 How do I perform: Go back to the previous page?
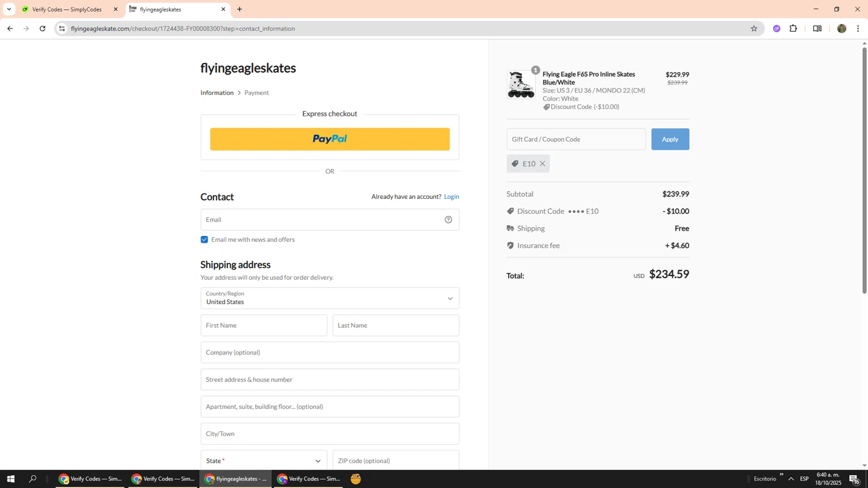[x=10, y=28]
